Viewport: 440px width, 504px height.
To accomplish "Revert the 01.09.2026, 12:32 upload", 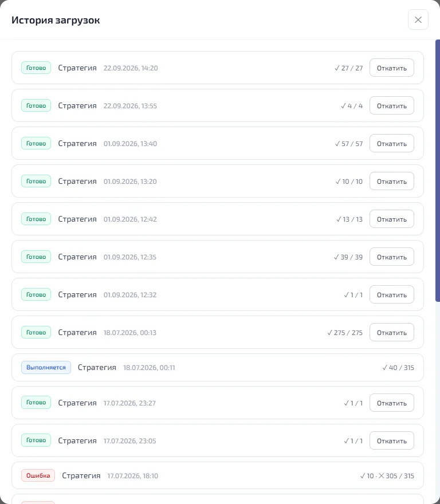I will (x=391, y=294).
